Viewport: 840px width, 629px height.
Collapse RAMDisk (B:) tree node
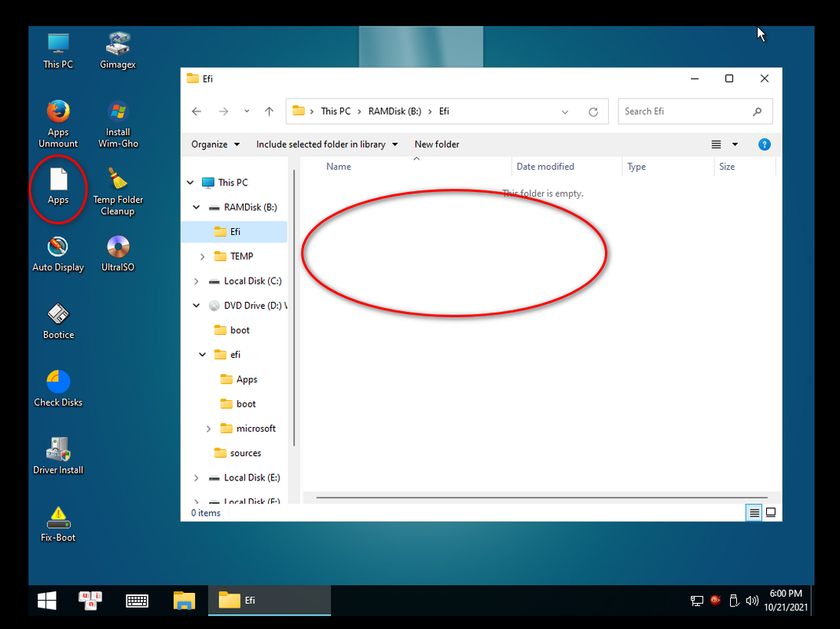tap(196, 208)
